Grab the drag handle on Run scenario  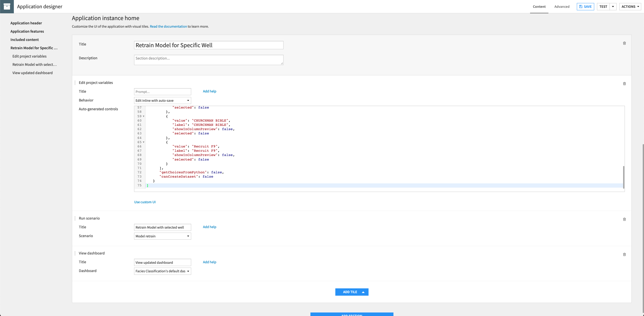pyautogui.click(x=75, y=218)
